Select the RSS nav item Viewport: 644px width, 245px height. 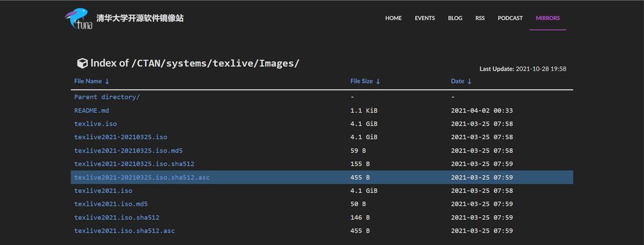[x=480, y=18]
